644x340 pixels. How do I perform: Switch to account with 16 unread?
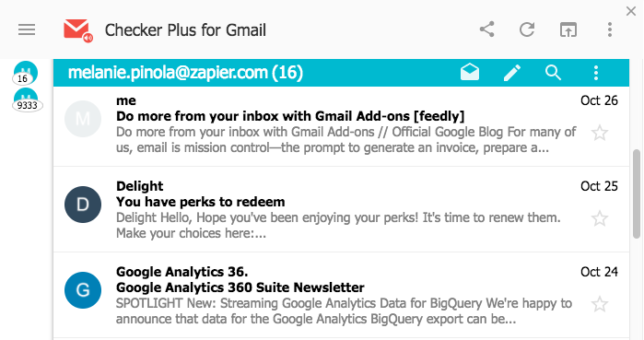(x=26, y=73)
